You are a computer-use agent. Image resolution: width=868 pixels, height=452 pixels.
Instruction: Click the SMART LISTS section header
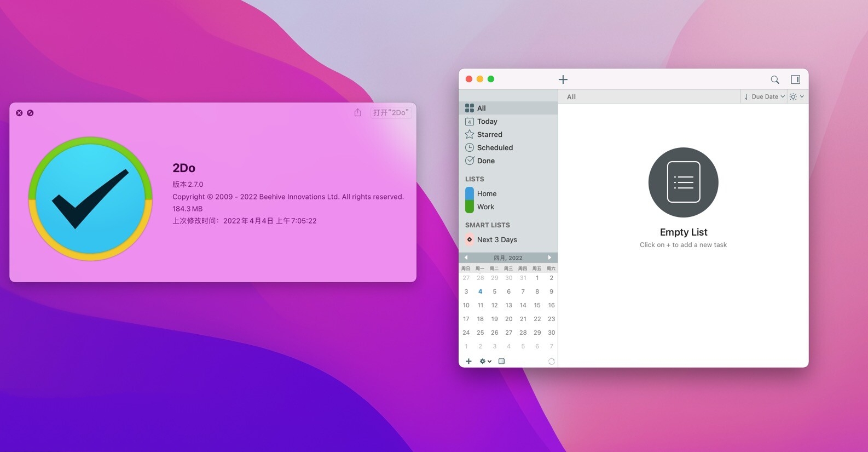click(487, 225)
